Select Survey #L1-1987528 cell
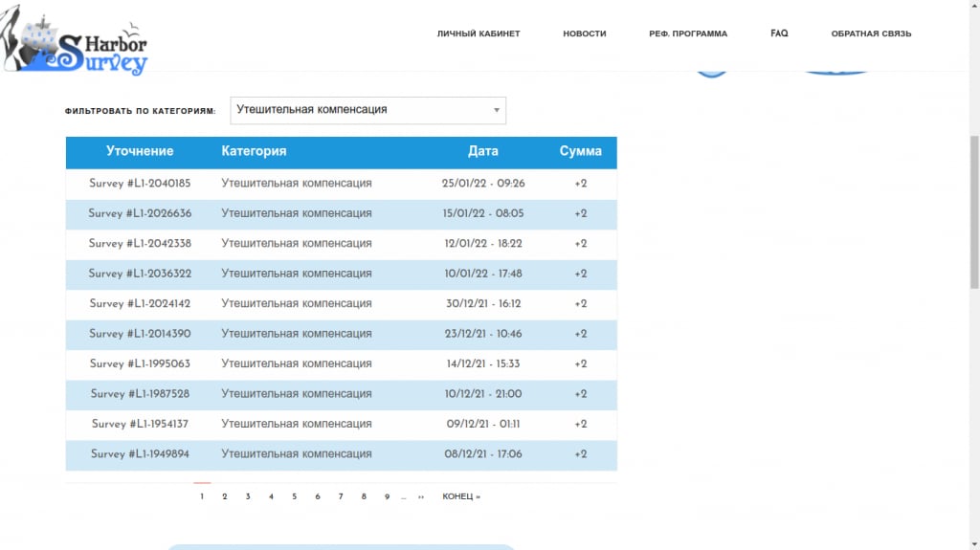The width and height of the screenshot is (980, 550). point(140,394)
